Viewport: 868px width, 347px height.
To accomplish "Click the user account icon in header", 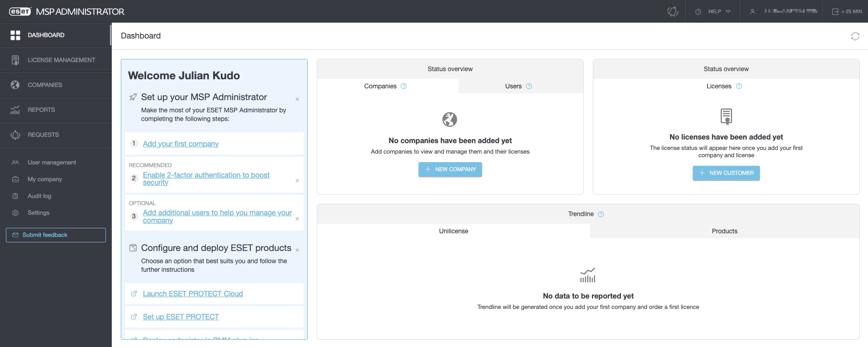I will pyautogui.click(x=752, y=12).
